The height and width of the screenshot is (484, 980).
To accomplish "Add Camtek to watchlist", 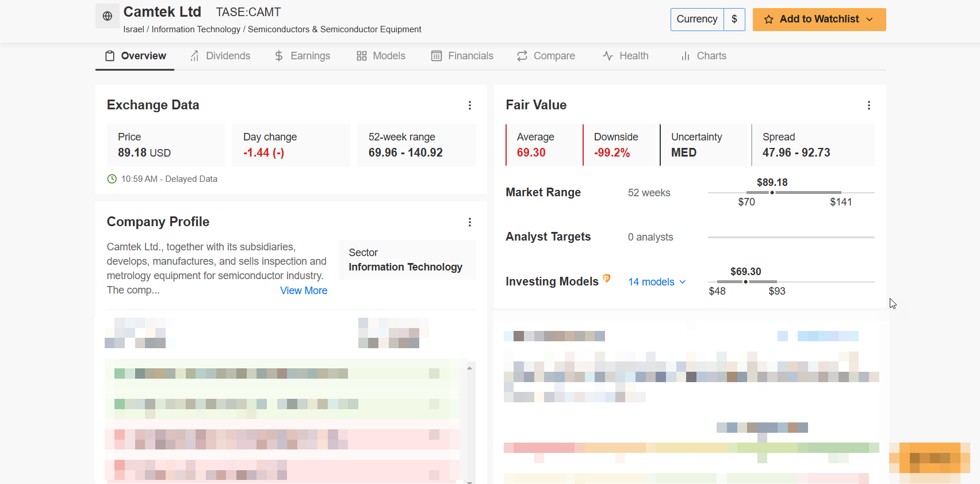I will coord(819,20).
